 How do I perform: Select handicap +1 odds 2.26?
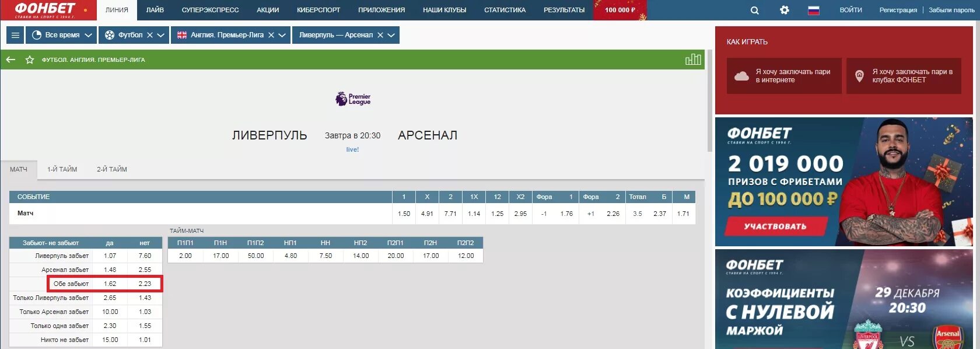pyautogui.click(x=613, y=214)
